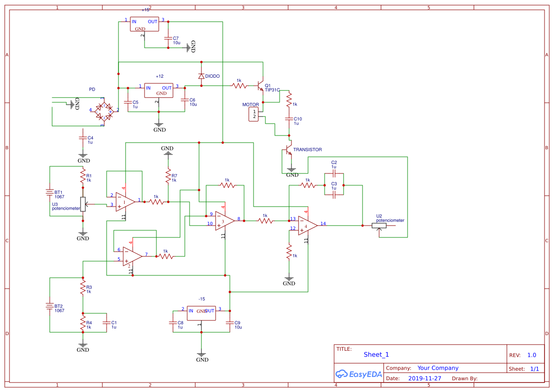Select battery BT1 1067 symbol
Viewport: 554px width, 392px height.
tap(50, 192)
